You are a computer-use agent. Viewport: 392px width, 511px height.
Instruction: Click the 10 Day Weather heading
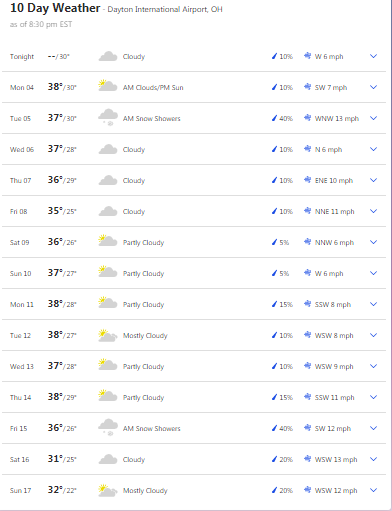[55, 8]
